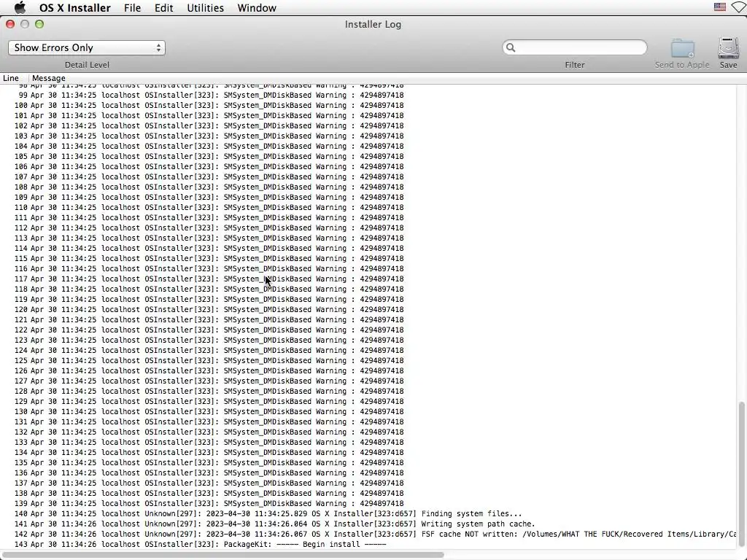Viewport: 747px width, 560px height.
Task: Open the Show Errors Only detail dropdown
Action: tap(87, 47)
